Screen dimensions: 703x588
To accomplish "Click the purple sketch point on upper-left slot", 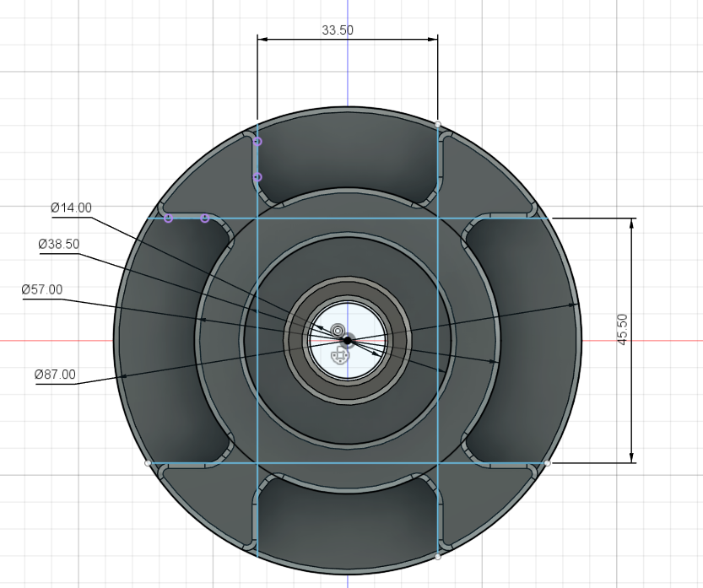I will [167, 218].
